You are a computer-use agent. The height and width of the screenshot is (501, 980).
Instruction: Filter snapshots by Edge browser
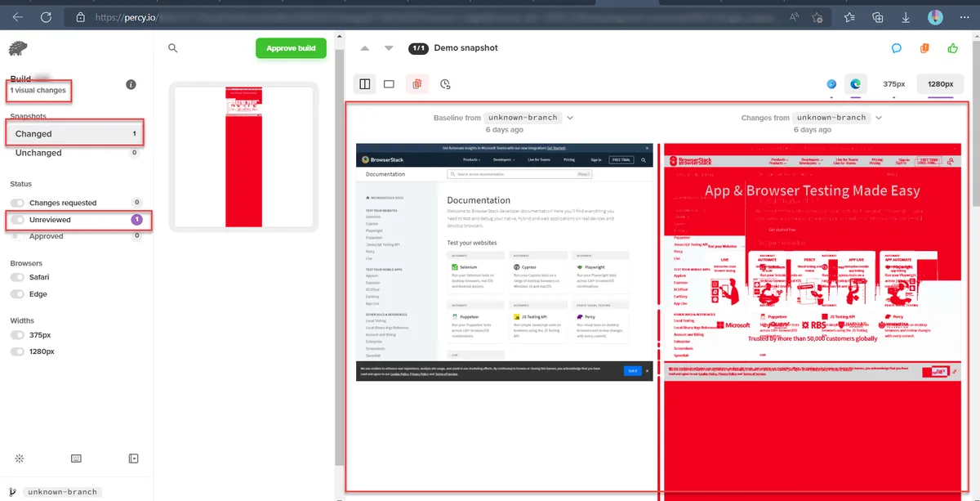point(18,293)
